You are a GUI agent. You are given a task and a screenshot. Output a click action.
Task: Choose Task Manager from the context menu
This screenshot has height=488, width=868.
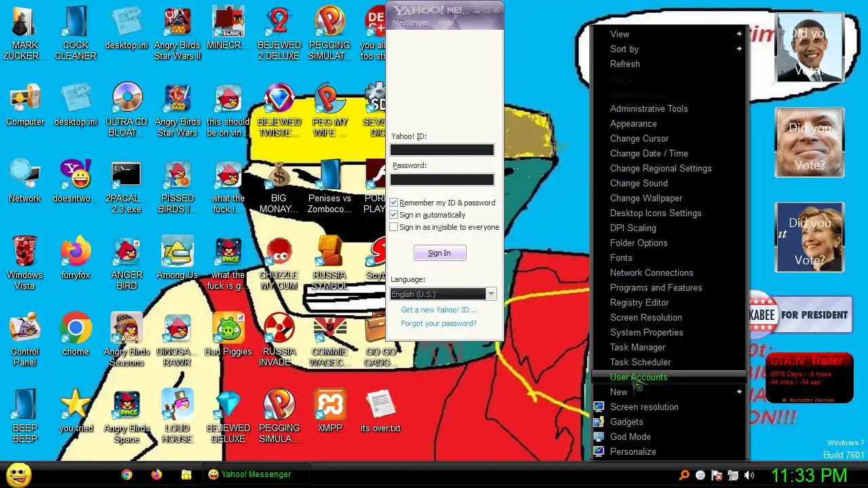tap(669, 347)
